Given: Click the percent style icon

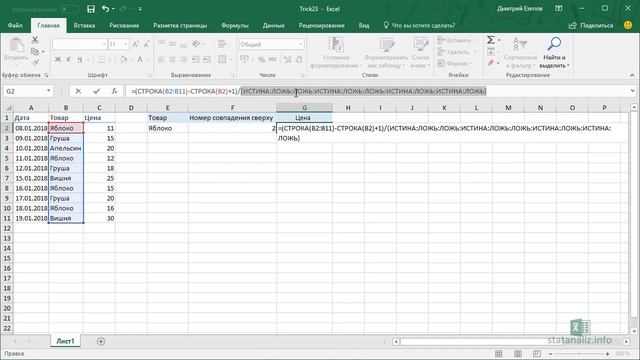Looking at the screenshot, I should pos(262,60).
